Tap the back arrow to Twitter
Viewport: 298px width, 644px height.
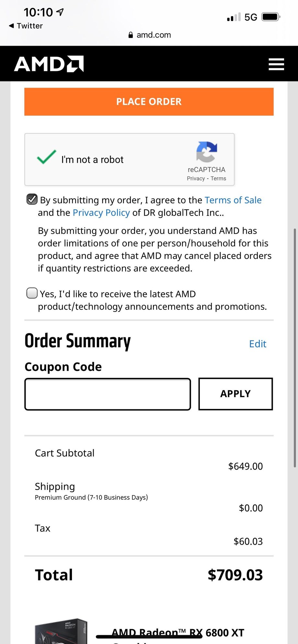(12, 26)
